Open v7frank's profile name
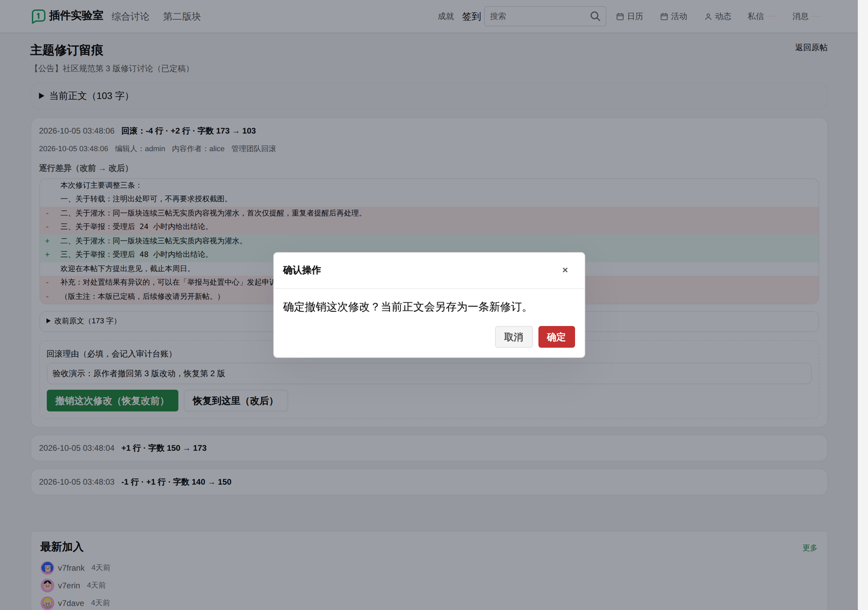868x610 pixels. 71,568
